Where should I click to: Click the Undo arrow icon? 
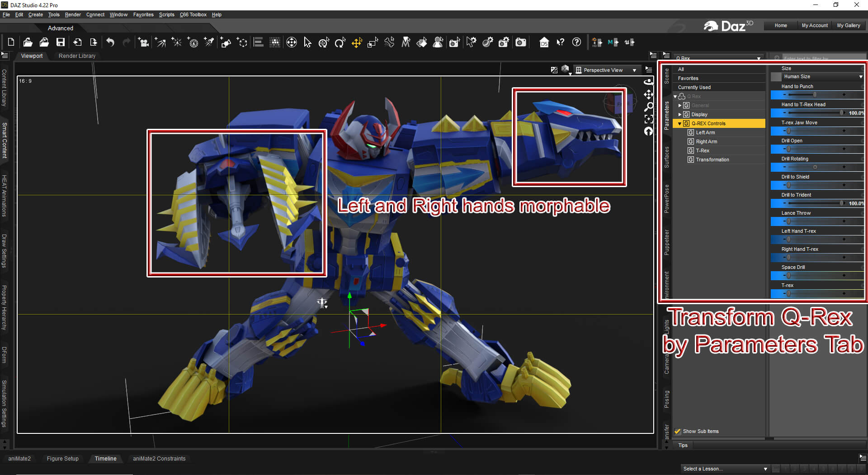(x=110, y=42)
